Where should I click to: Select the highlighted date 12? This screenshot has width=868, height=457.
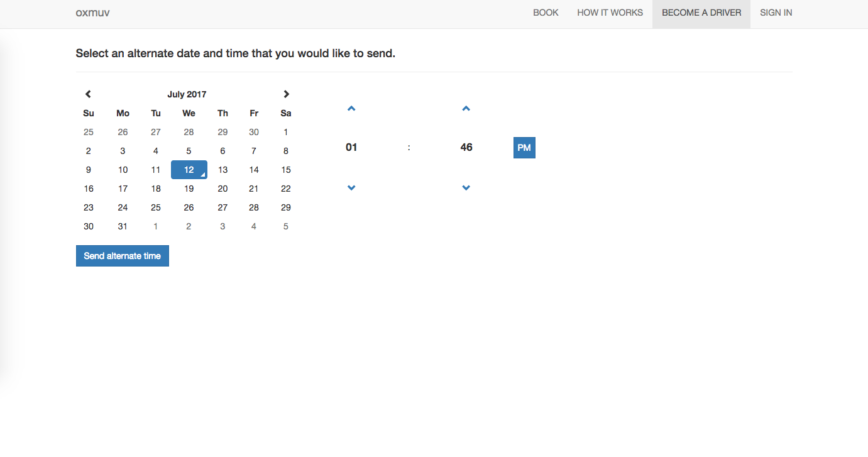(189, 170)
